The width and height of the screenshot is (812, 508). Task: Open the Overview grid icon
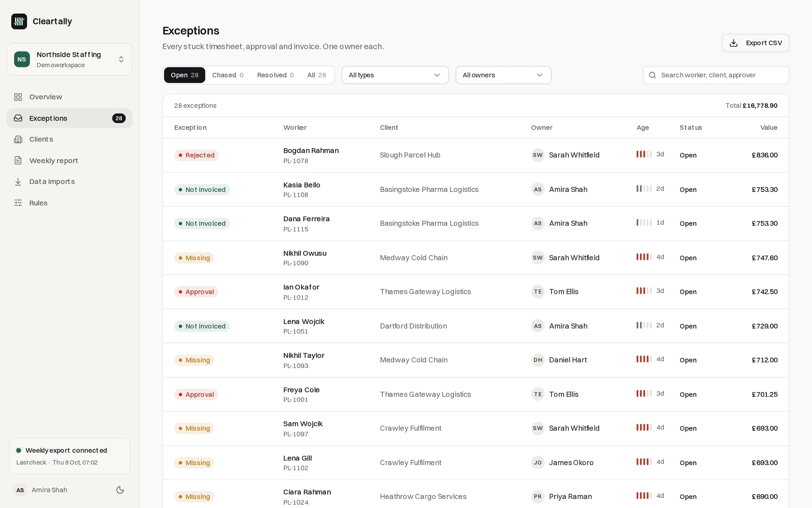tap(18, 97)
